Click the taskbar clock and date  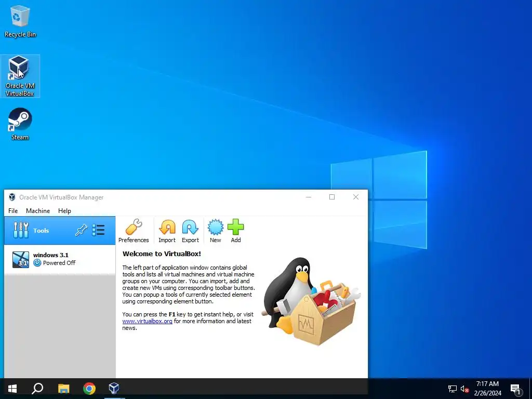pyautogui.click(x=487, y=389)
